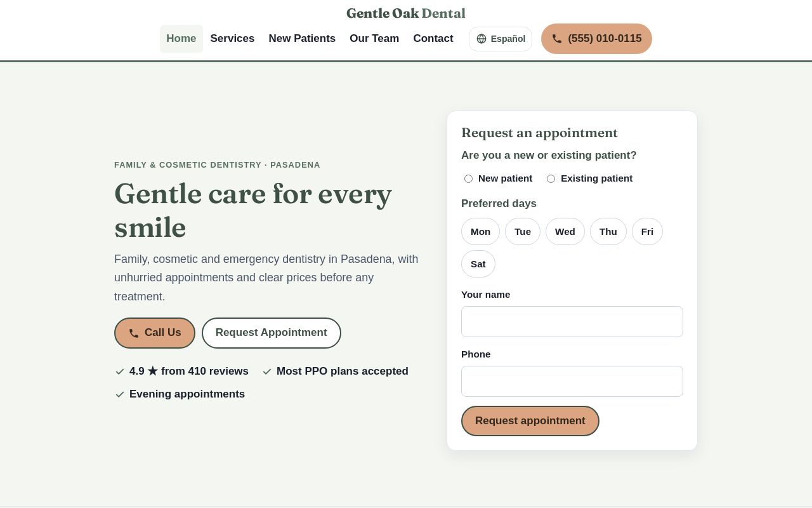This screenshot has width=812, height=508.
Task: Click the 'Most PPO plans accepted' text
Action: tap(343, 371)
